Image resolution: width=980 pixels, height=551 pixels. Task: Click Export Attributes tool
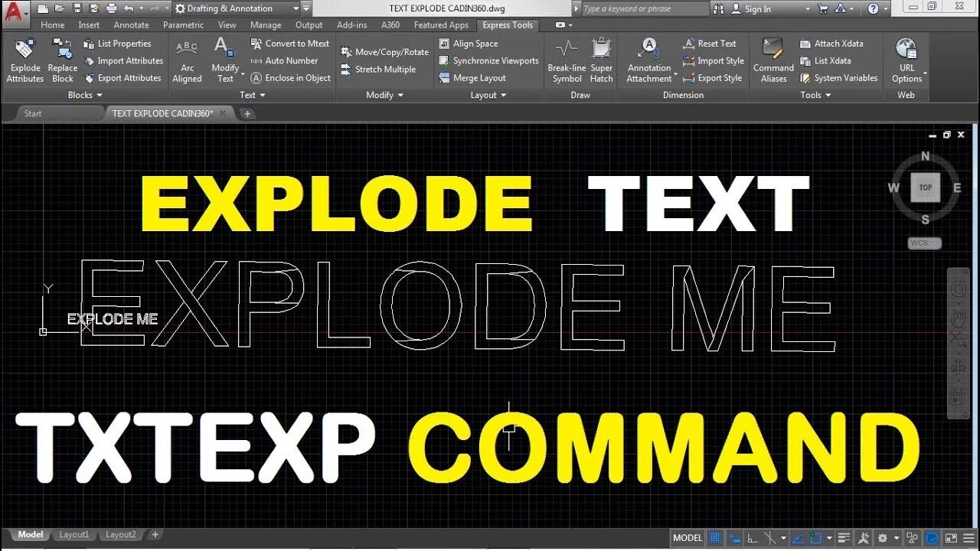coord(122,78)
